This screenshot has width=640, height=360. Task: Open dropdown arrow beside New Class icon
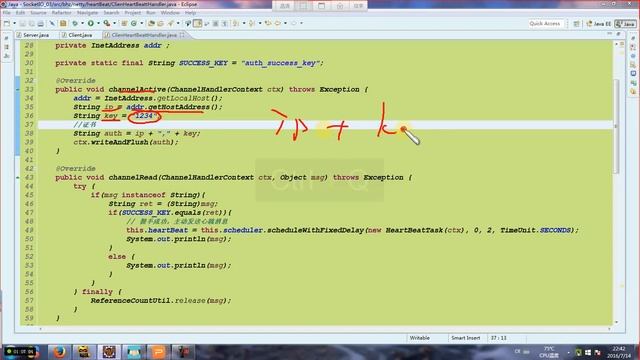142,23
